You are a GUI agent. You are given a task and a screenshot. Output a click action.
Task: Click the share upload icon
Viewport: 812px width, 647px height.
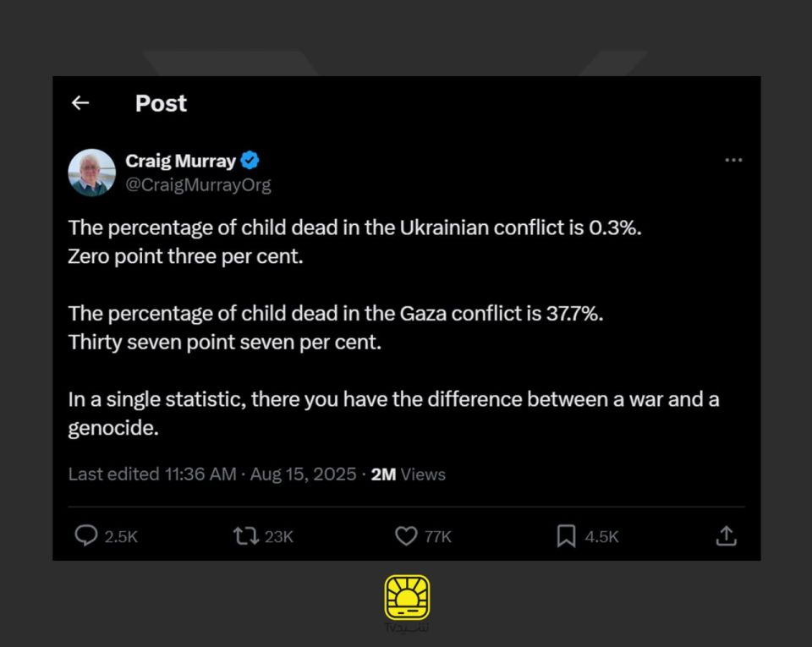(x=726, y=535)
